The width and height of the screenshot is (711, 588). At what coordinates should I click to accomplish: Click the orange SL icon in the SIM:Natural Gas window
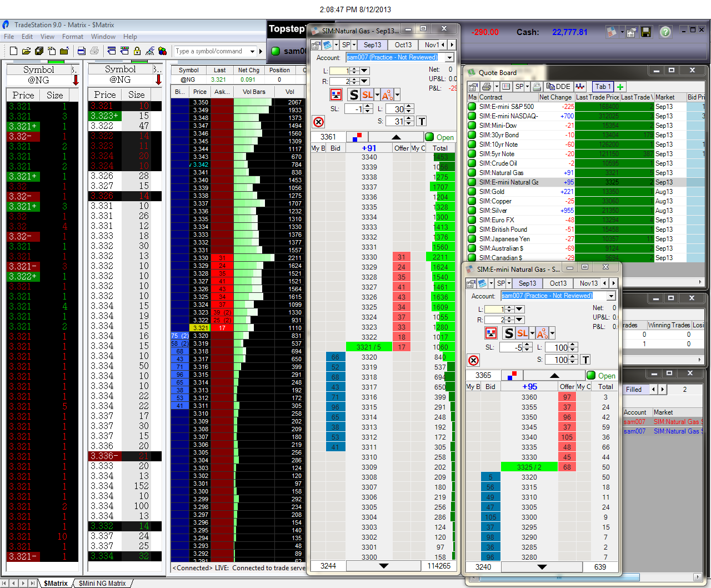(367, 94)
